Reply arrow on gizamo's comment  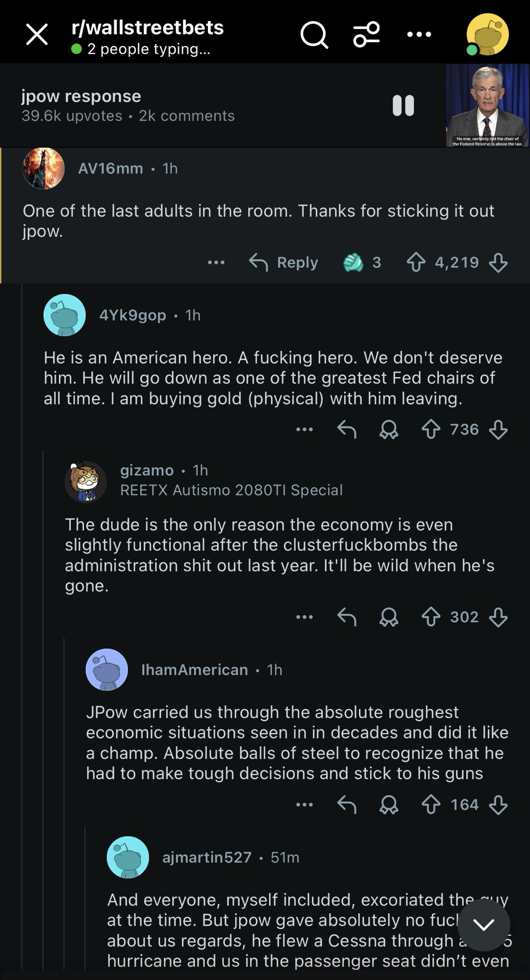347,617
